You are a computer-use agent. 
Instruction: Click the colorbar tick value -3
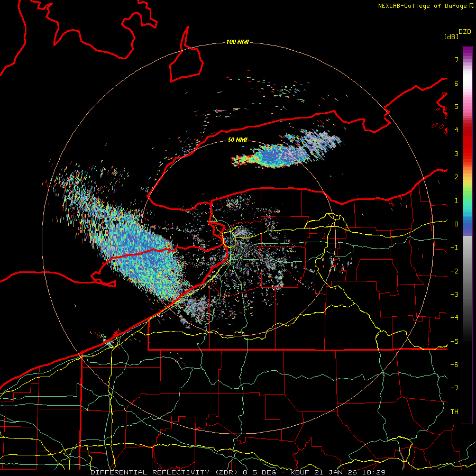point(454,295)
